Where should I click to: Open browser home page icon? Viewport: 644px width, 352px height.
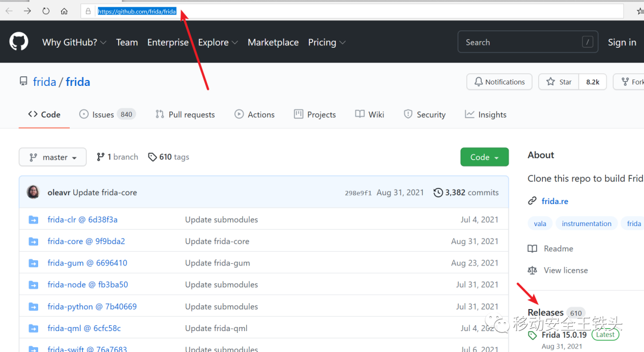pyautogui.click(x=64, y=11)
